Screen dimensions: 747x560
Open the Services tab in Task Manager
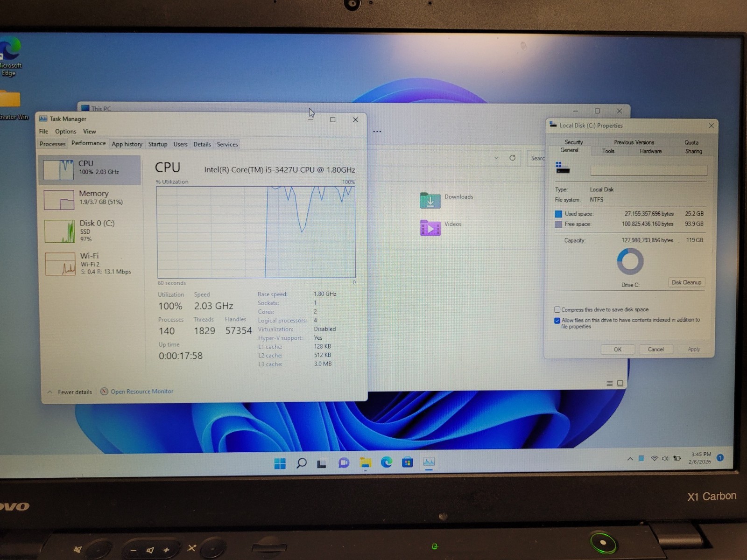click(x=227, y=144)
